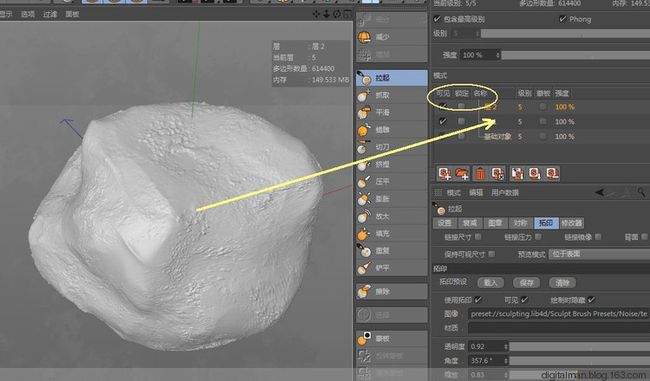Select the 放大 (Amplify) sculpt brush
Screen dimensions: 650x381
(392, 216)
